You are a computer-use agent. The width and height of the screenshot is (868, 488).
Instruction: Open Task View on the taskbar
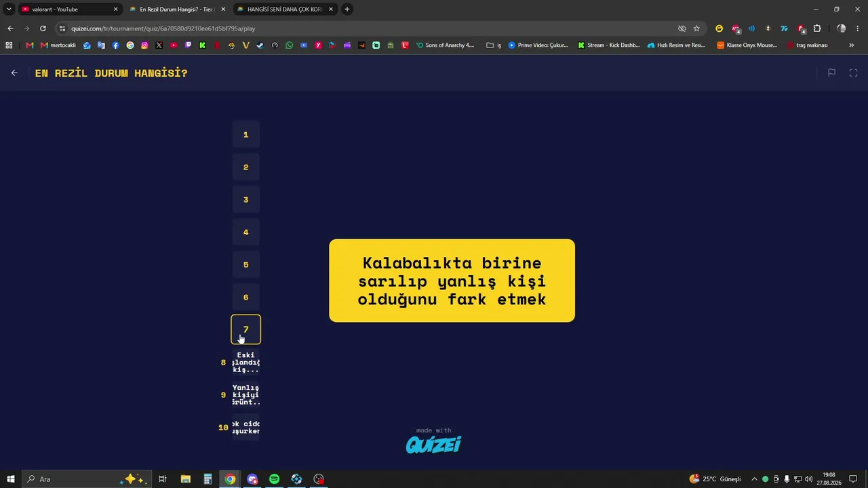[x=163, y=479]
